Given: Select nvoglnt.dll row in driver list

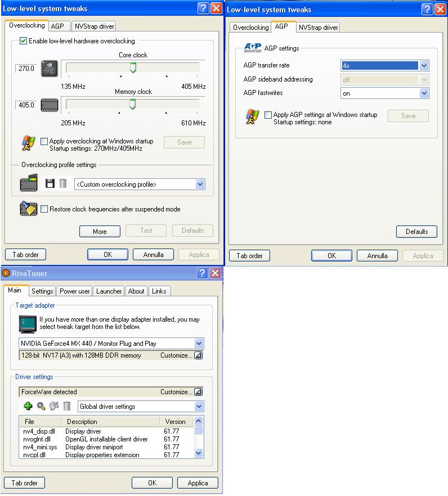Looking at the screenshot, I should pos(106,439).
